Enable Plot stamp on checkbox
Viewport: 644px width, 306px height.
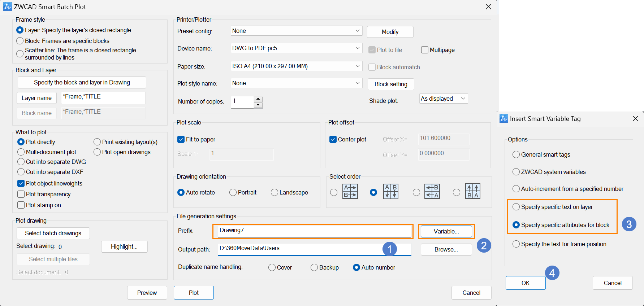coord(21,205)
